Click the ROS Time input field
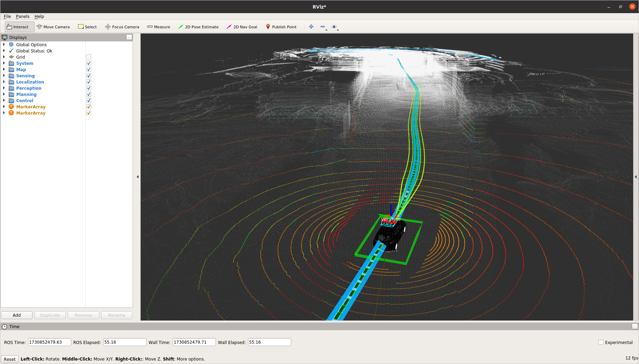This screenshot has width=639, height=364. click(49, 342)
